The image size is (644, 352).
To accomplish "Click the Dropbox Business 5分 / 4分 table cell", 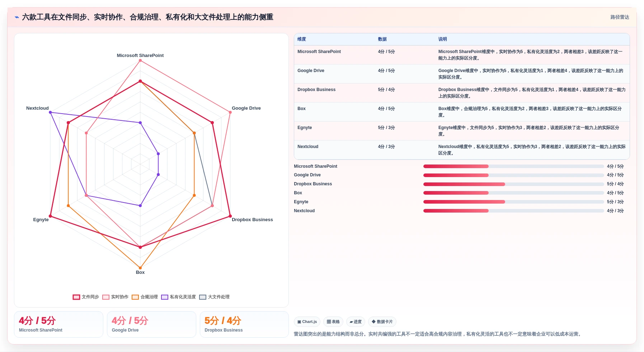I will pos(386,90).
